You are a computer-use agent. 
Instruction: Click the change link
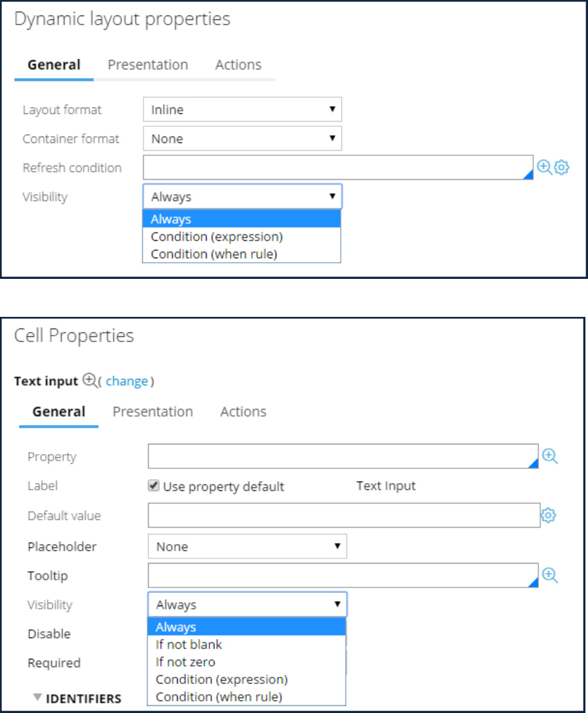[127, 381]
